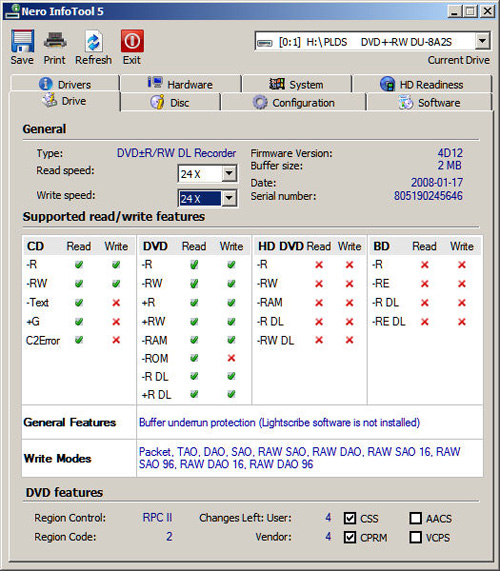Select the Drive tab
Screen dimensions: 500x571
click(x=64, y=101)
